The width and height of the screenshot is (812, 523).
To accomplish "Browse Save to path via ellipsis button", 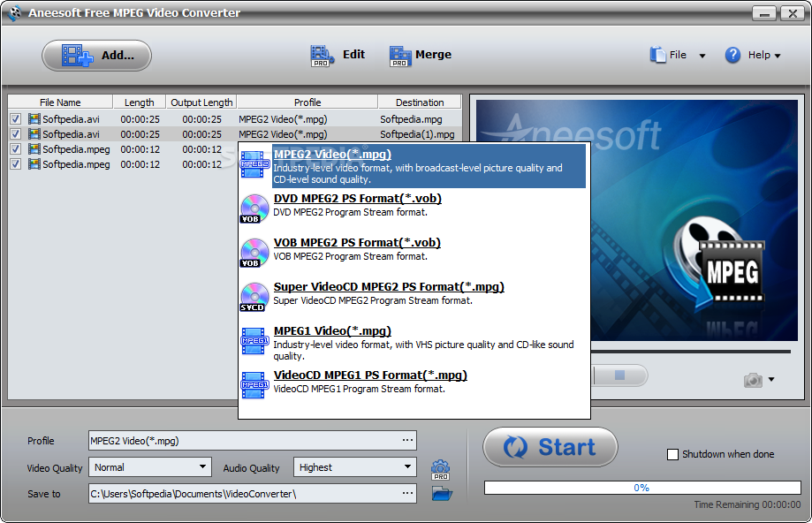I will pos(407,494).
